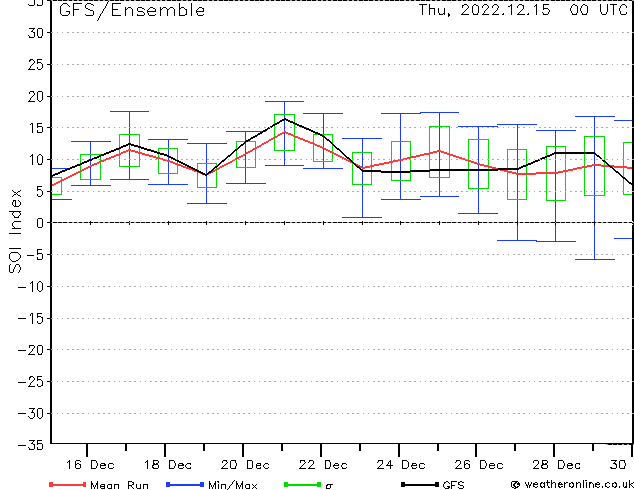Click the y-axis value '-25'

click(x=31, y=382)
